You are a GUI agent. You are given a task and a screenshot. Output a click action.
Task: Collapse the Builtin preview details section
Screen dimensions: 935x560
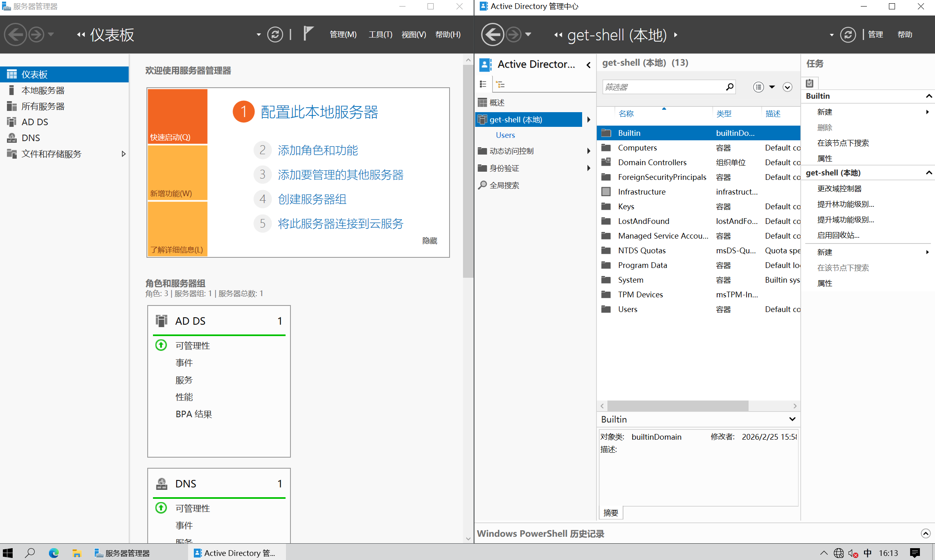click(x=792, y=419)
